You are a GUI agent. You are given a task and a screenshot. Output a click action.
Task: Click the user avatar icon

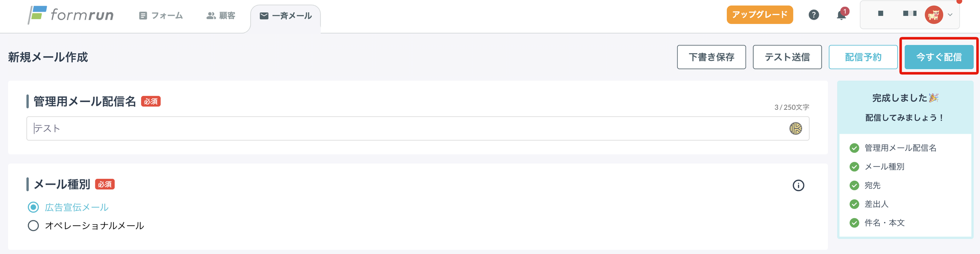click(x=934, y=15)
